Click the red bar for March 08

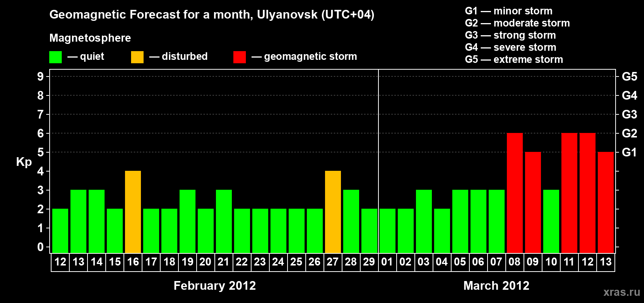pyautogui.click(x=515, y=193)
